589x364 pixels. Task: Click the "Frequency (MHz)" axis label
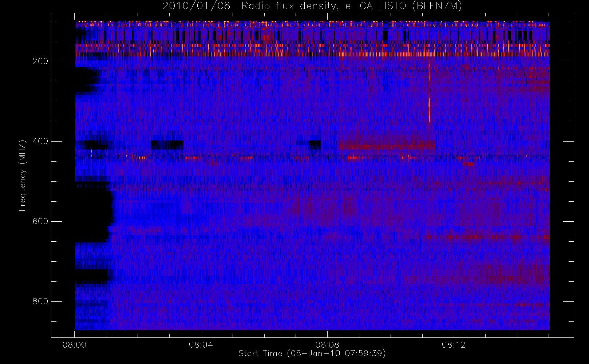click(23, 175)
